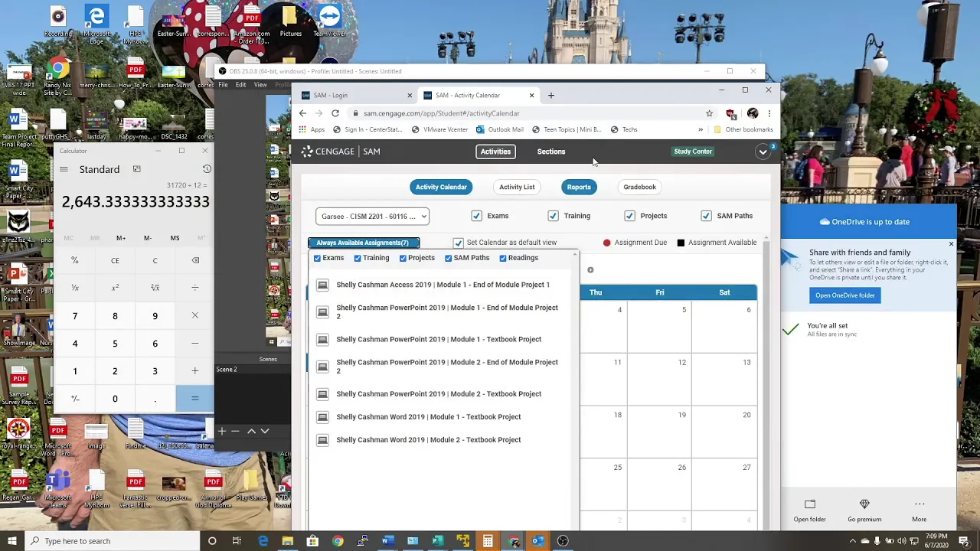Viewport: 980px width, 551px height.
Task: Toggle the top Projects filter checkbox
Action: coord(629,216)
